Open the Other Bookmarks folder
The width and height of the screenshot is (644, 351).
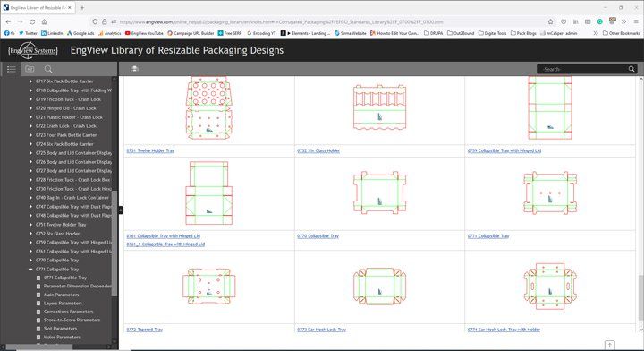[621, 33]
